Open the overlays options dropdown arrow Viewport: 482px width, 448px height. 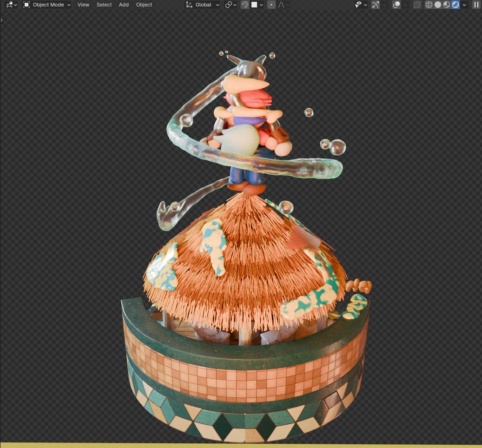[405, 5]
